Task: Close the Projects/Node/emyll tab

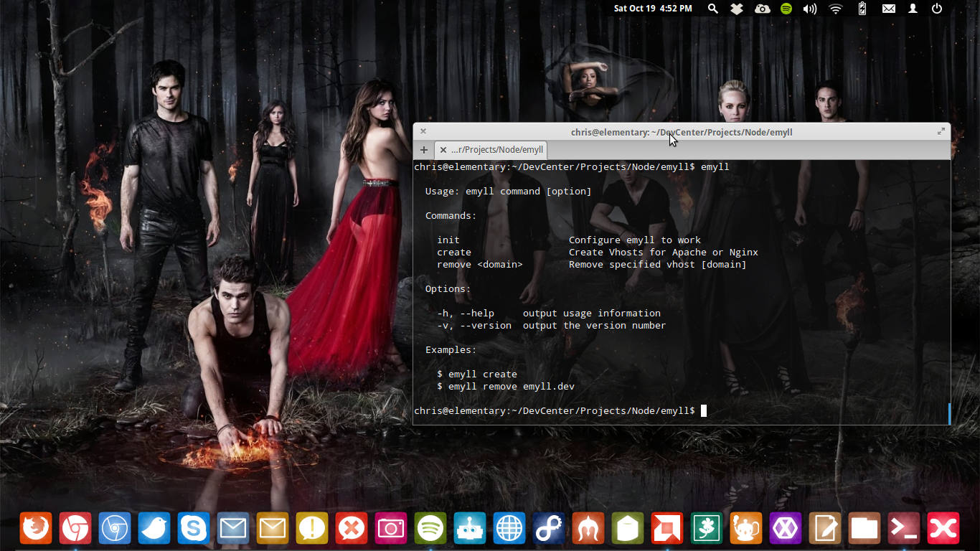Action: tap(443, 150)
